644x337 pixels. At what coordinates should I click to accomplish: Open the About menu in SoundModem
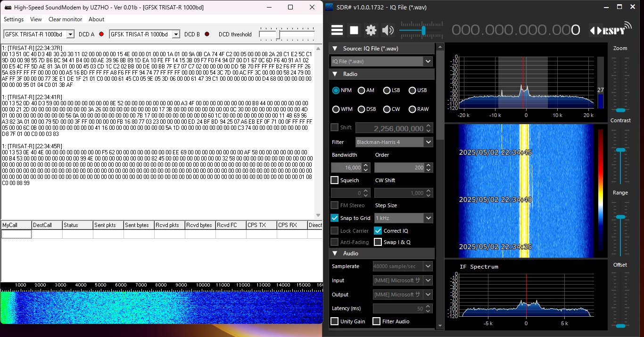click(96, 19)
